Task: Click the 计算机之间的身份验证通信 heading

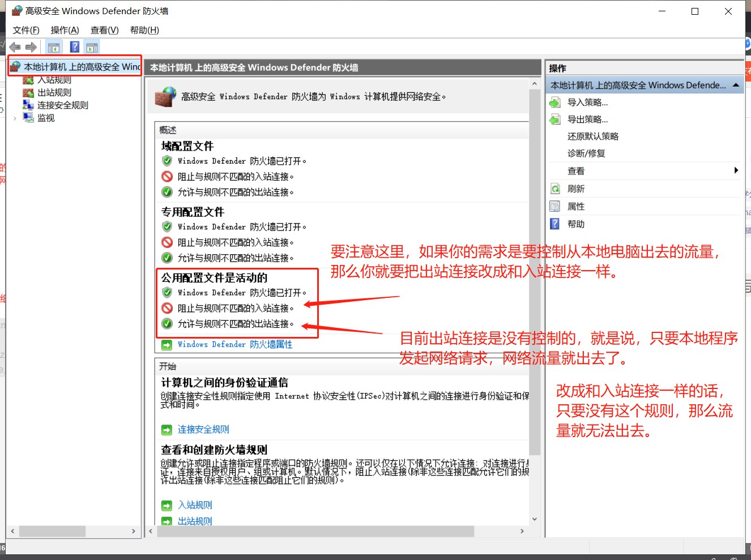Action: click(224, 382)
